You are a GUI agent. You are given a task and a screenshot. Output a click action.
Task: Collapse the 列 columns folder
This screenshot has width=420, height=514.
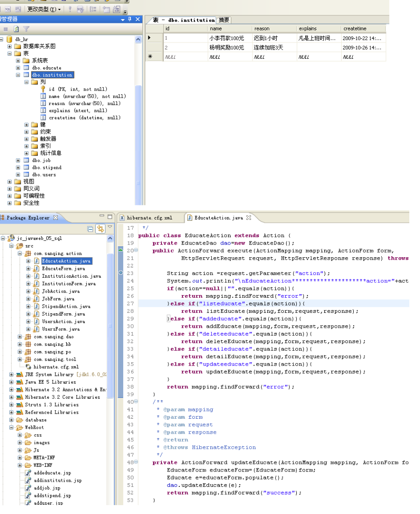click(27, 82)
